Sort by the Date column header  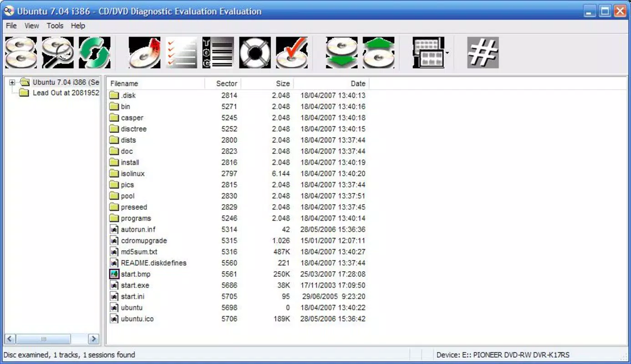(x=331, y=83)
